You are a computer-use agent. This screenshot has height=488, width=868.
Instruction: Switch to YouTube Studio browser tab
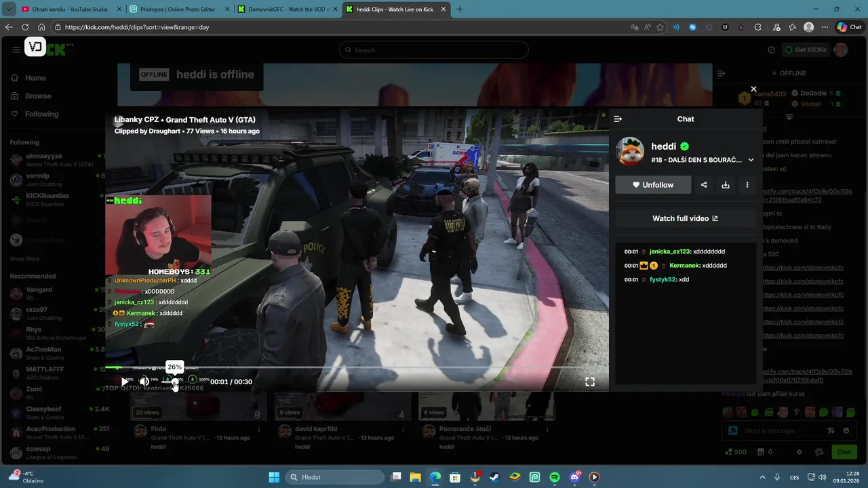click(71, 9)
